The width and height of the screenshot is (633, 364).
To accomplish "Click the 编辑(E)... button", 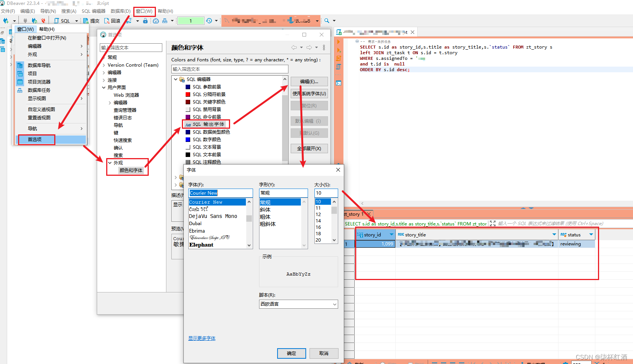I will [x=309, y=82].
